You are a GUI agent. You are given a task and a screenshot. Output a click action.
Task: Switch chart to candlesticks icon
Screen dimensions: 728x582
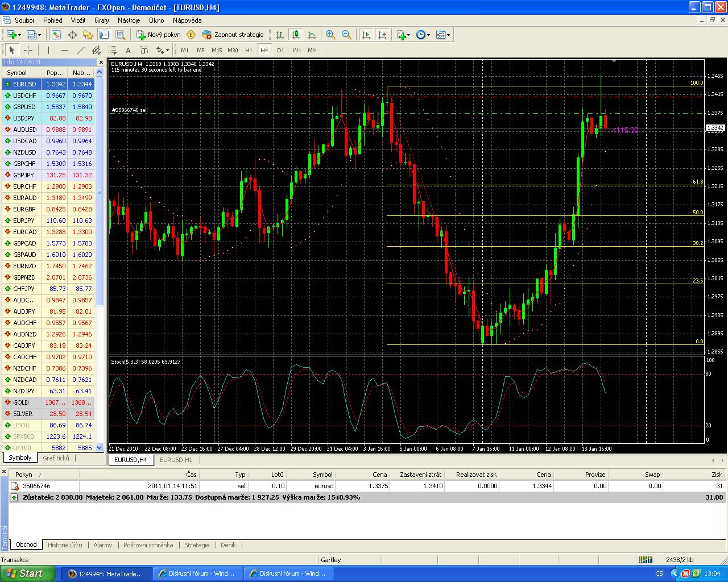296,35
